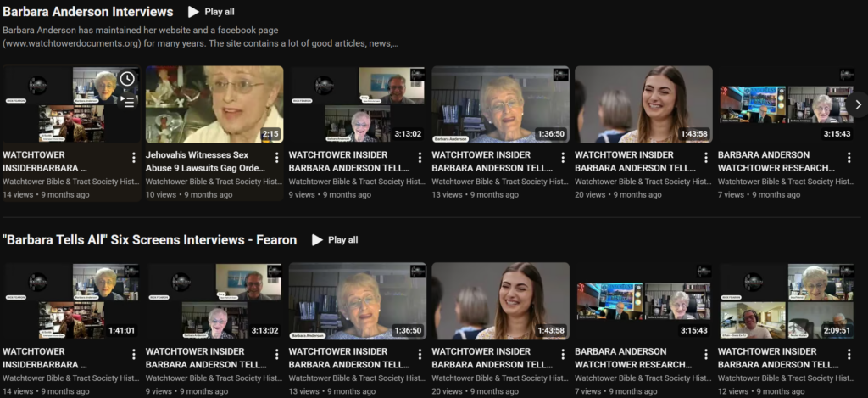
Task: Open "Barbara Tells All" Six Screens Interviews playlist title
Action: click(x=149, y=240)
